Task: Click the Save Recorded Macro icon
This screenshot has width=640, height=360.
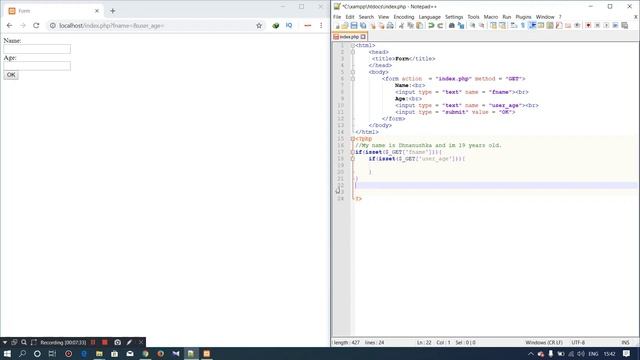Action: click(x=624, y=26)
